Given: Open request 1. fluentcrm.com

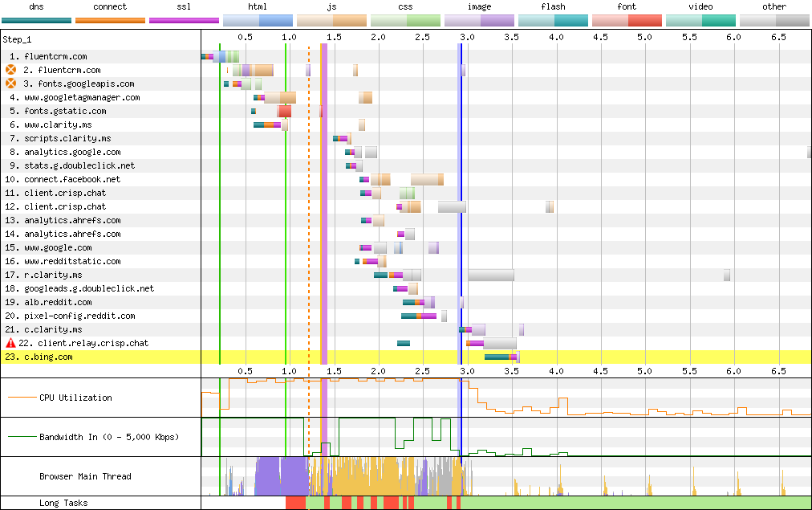Looking at the screenshot, I should pos(48,56).
